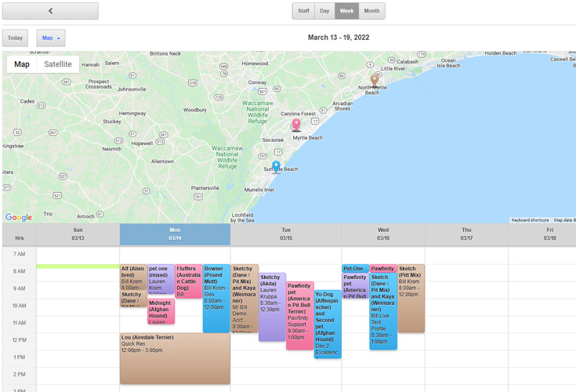
Task: Toggle the Satellite map view
Action: (x=57, y=64)
